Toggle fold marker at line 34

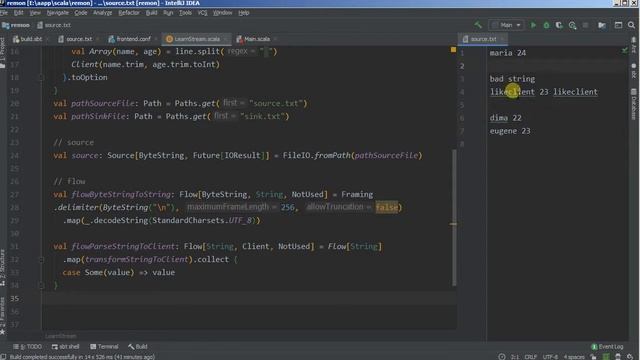[x=41, y=285]
